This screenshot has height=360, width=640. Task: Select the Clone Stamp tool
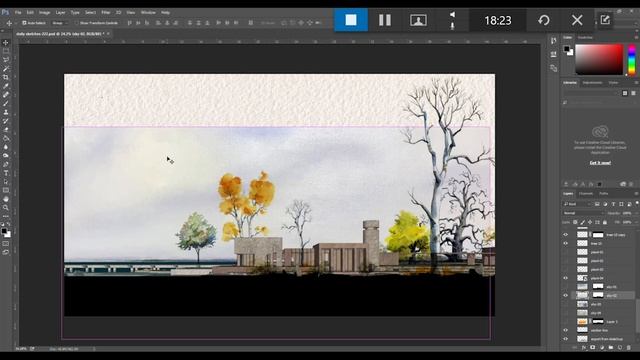point(6,112)
